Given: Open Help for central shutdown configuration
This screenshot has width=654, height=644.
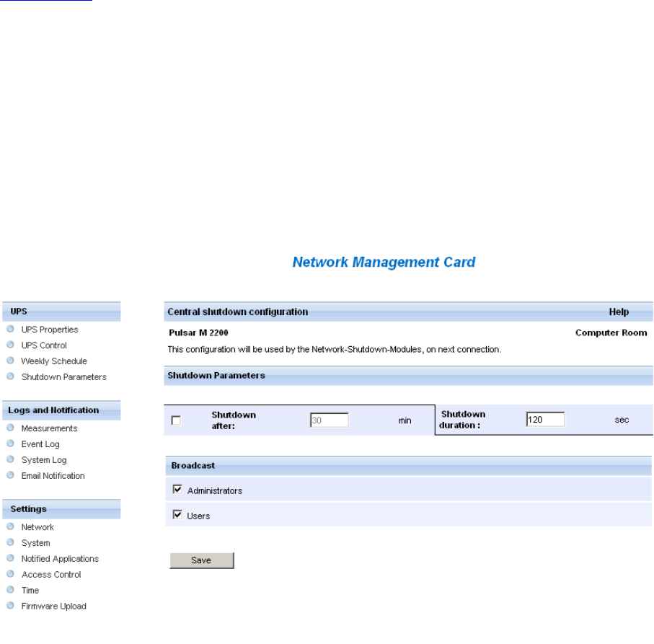Looking at the screenshot, I should click(x=619, y=312).
